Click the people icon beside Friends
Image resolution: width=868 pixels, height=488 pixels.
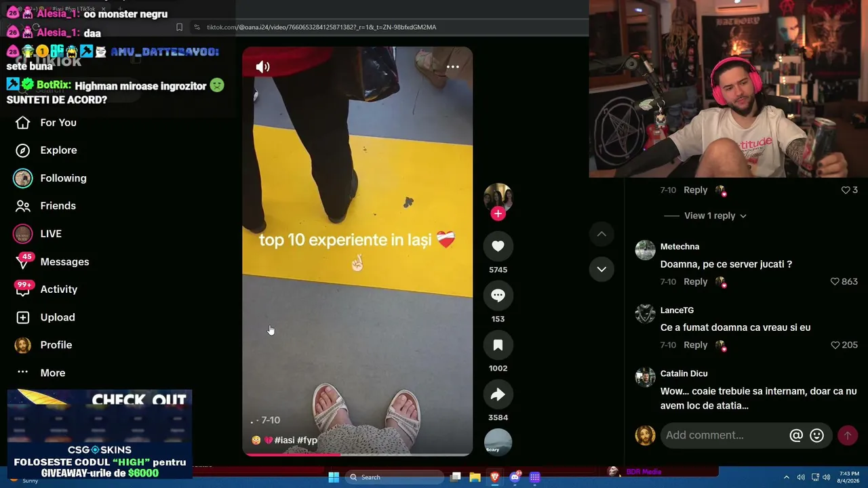click(23, 206)
